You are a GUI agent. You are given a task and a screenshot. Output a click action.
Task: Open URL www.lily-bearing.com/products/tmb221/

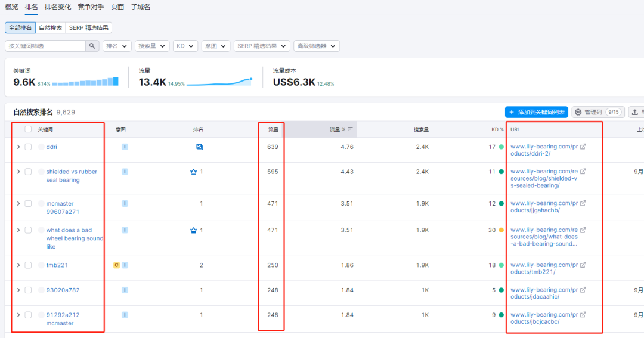pyautogui.click(x=544, y=268)
